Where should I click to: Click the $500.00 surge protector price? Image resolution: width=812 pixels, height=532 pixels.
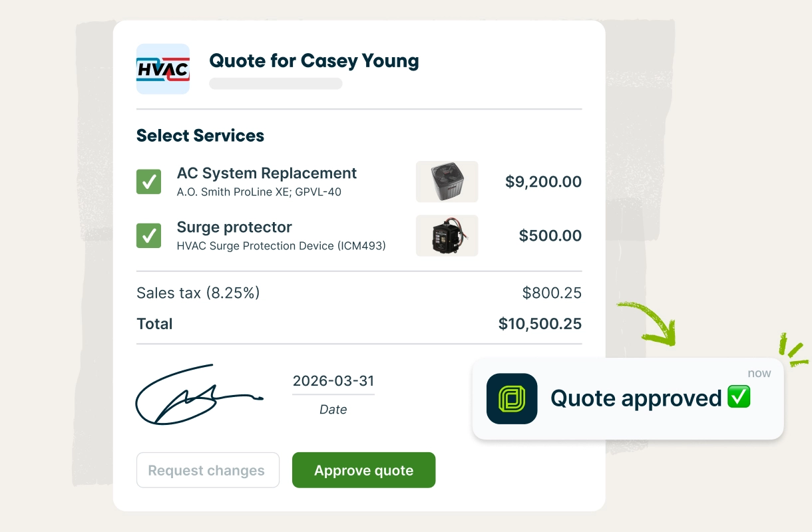(x=550, y=235)
